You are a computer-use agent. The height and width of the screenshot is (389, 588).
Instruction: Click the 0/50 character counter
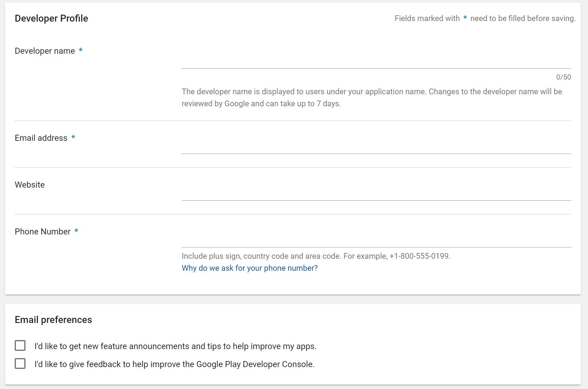click(x=563, y=77)
